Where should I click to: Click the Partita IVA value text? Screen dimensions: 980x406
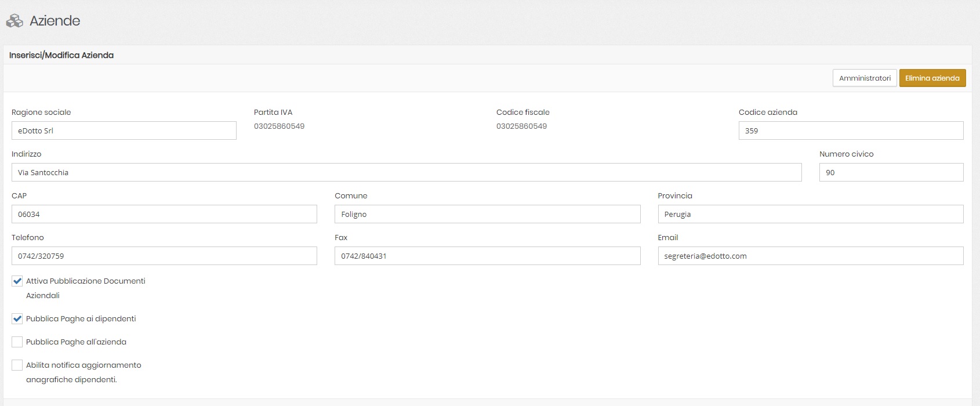pos(279,126)
